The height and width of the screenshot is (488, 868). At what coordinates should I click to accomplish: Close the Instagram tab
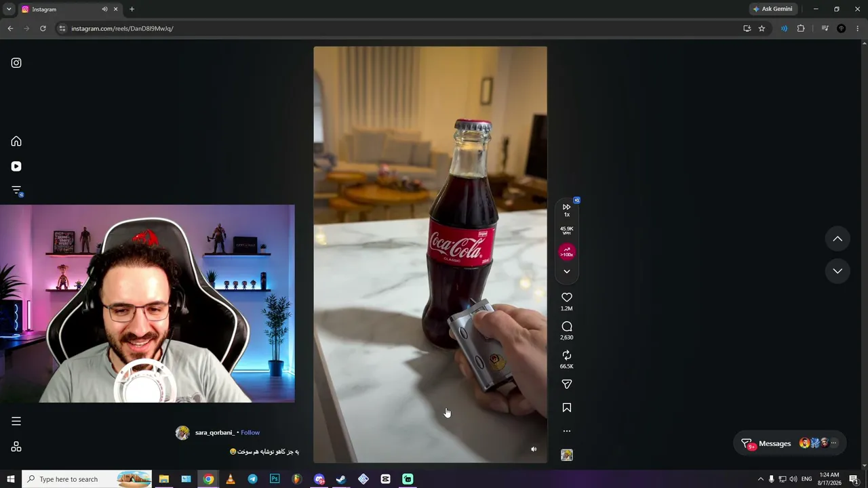[x=115, y=9]
